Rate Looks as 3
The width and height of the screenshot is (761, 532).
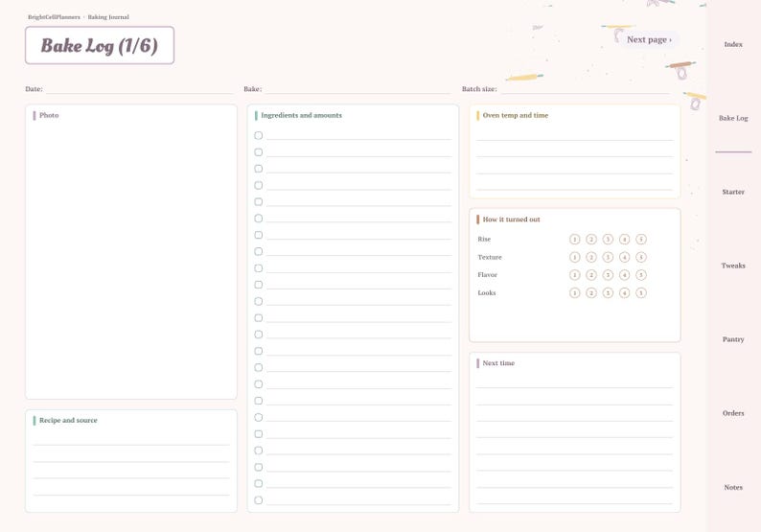click(608, 292)
